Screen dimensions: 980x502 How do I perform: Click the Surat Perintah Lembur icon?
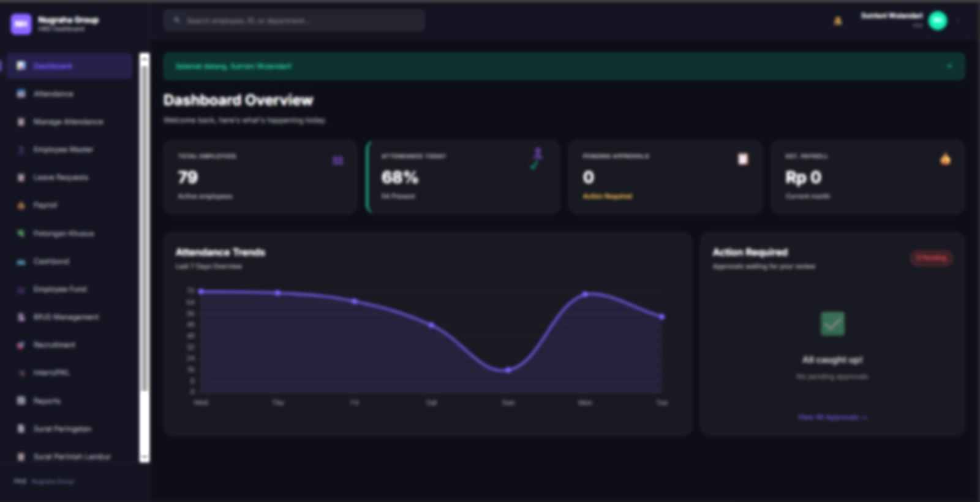point(21,457)
